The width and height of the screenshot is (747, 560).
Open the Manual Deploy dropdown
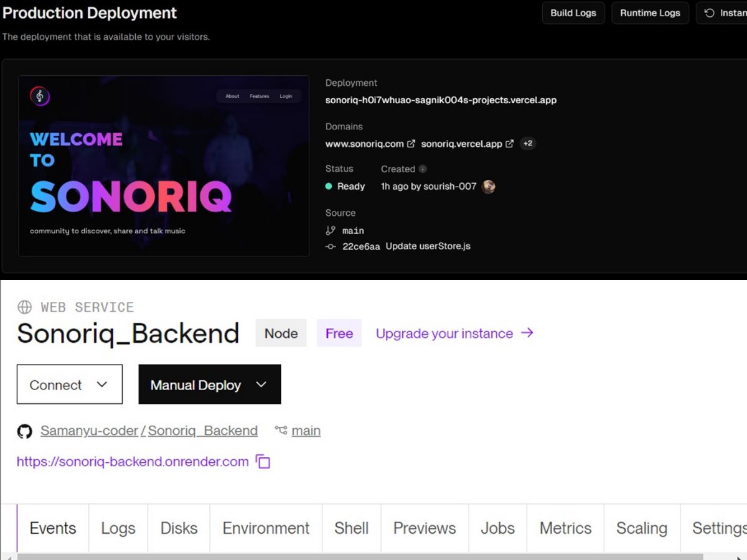(210, 385)
